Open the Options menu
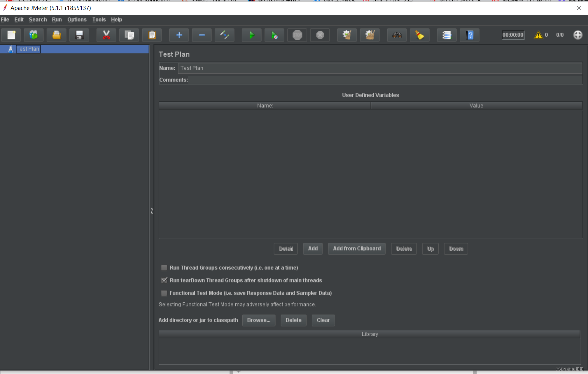Screen dimensions: 588x374 tap(77, 19)
